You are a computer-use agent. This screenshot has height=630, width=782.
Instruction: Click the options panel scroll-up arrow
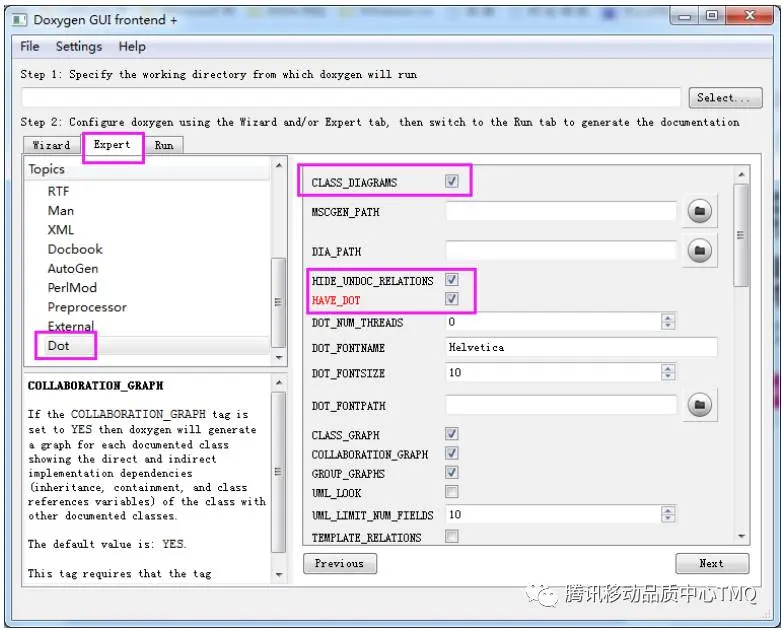point(741,175)
